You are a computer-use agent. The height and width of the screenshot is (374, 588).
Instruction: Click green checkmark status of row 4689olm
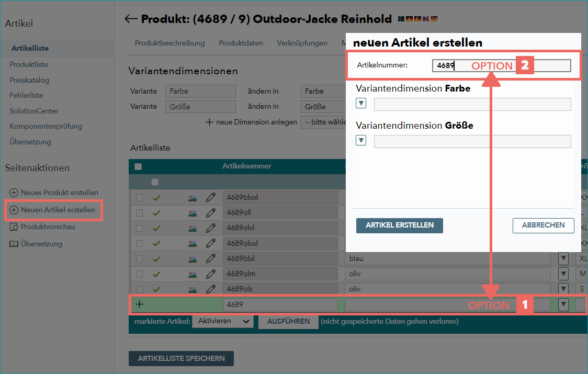pos(156,274)
